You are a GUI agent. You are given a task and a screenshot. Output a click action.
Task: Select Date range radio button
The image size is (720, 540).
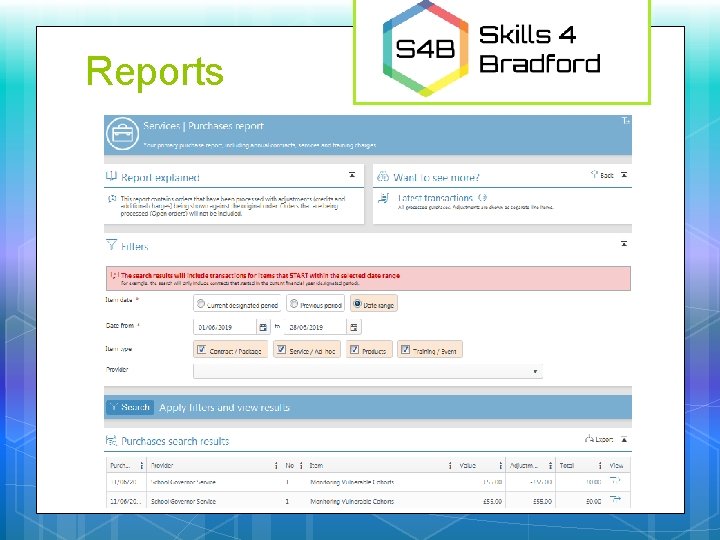point(357,304)
